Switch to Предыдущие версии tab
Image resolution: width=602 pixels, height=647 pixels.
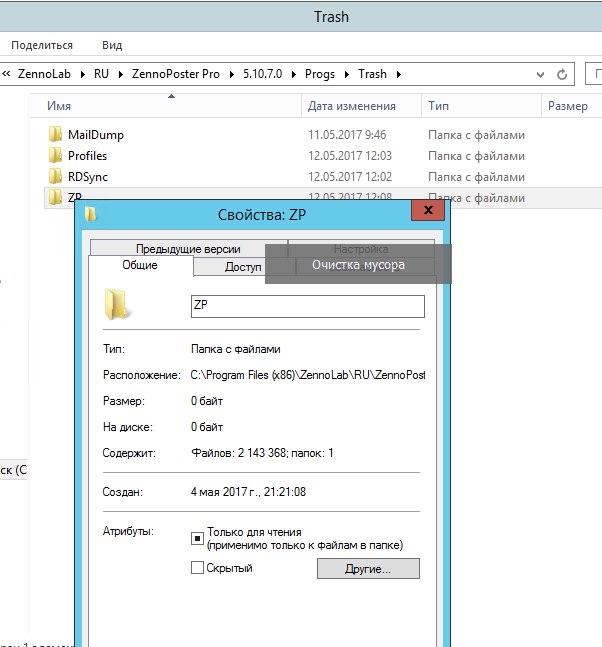[x=188, y=248]
